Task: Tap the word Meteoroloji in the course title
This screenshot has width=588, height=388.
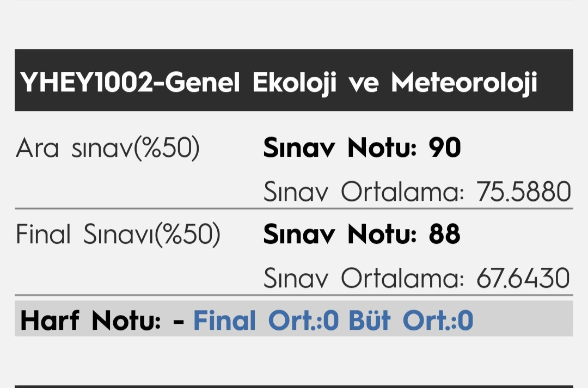Action: (x=464, y=83)
